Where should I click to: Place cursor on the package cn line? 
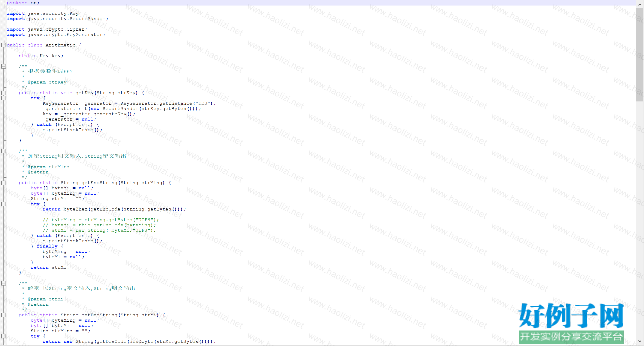tap(23, 3)
